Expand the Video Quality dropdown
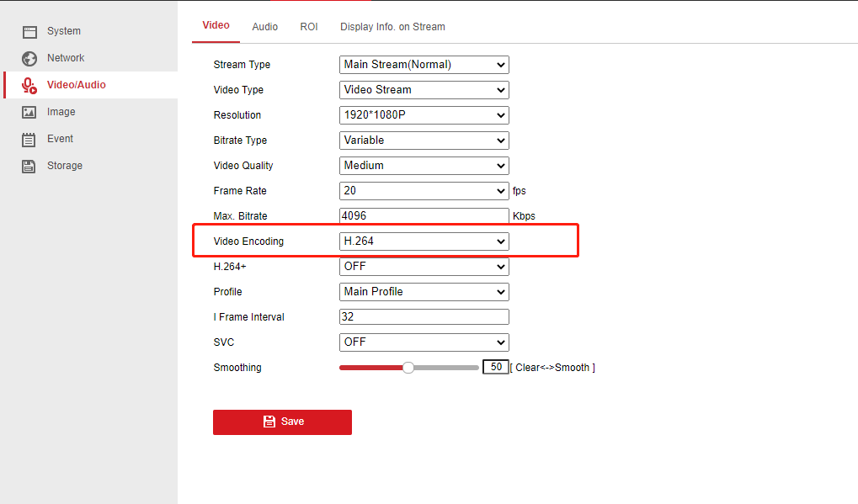 pos(424,165)
